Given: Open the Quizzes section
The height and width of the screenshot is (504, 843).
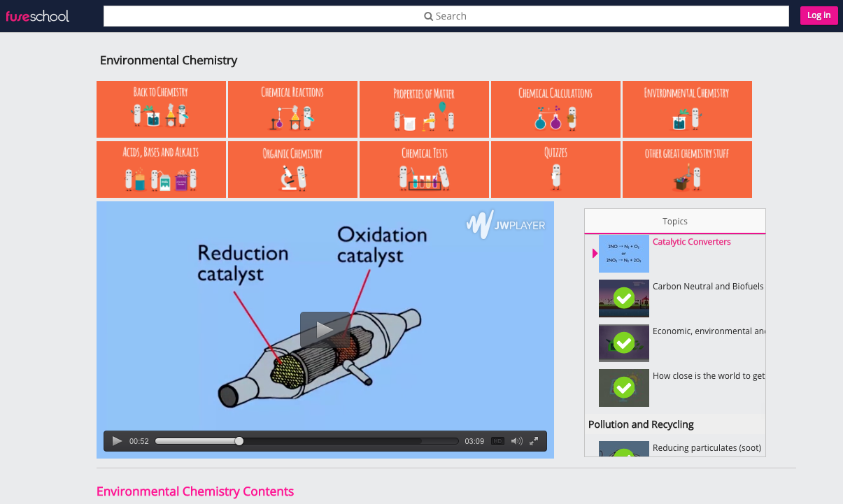Looking at the screenshot, I should tap(555, 169).
